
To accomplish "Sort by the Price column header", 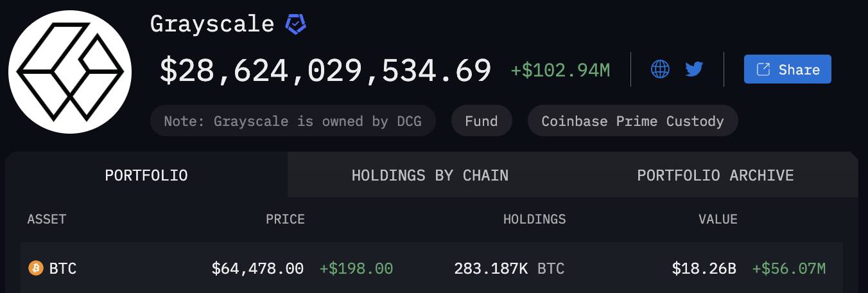I will tap(285, 219).
